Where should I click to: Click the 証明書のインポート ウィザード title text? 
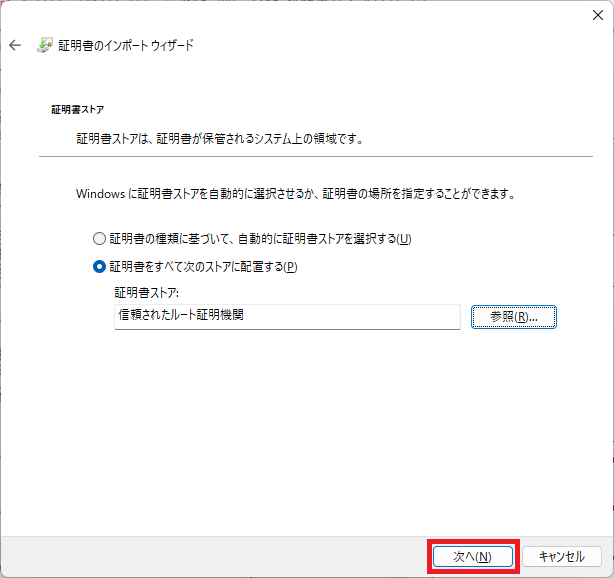click(x=126, y=45)
